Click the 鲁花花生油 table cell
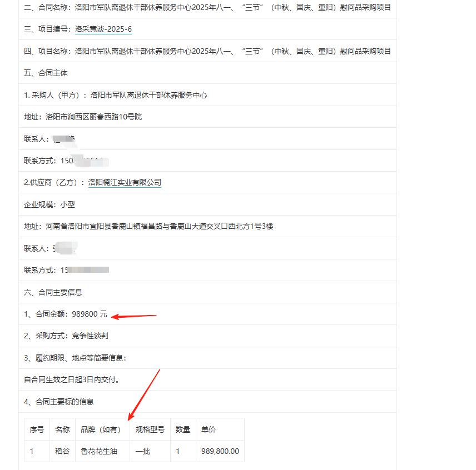The height and width of the screenshot is (470, 476). (102, 451)
